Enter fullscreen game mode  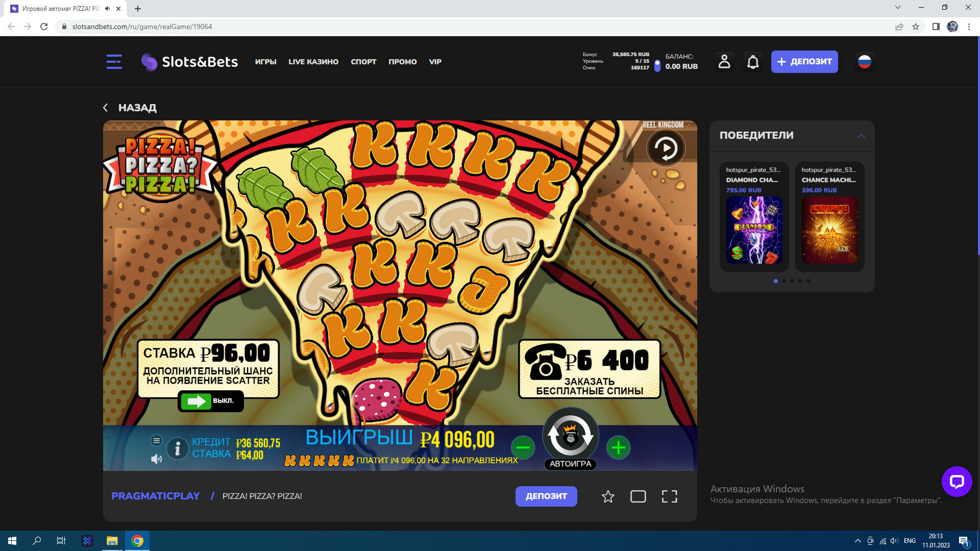[669, 496]
